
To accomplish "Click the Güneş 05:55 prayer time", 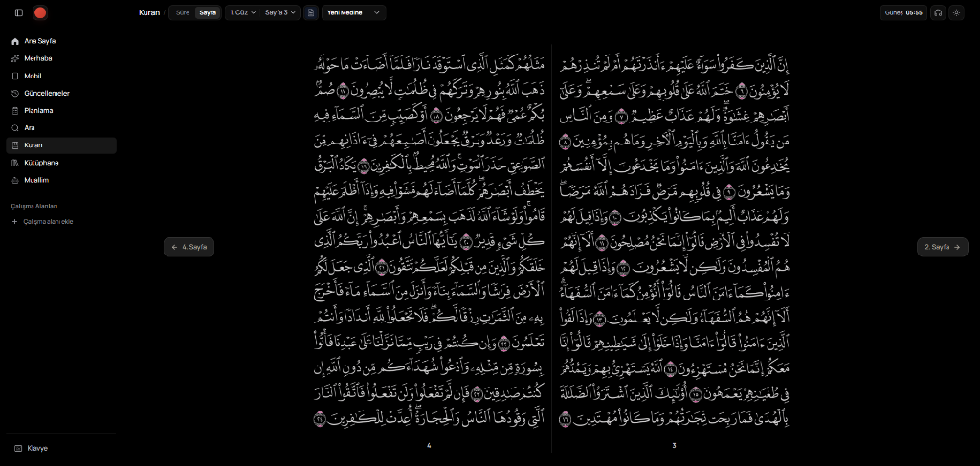I will coord(903,12).
